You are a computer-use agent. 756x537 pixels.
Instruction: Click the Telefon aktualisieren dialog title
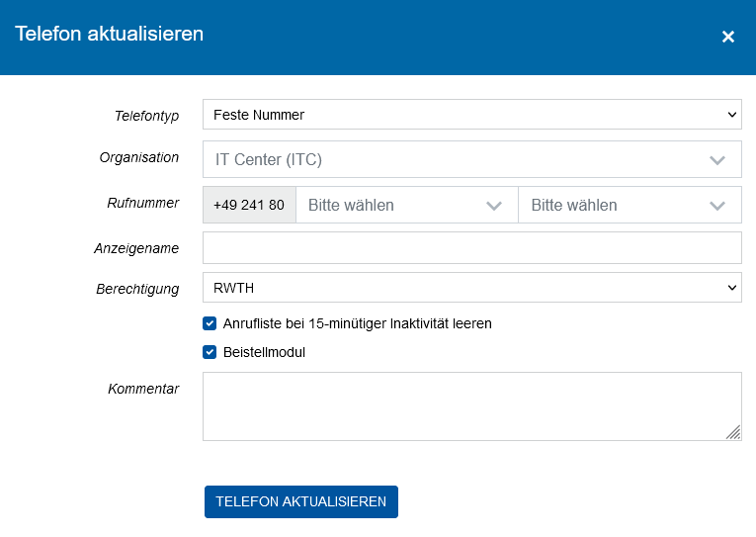click(x=110, y=34)
